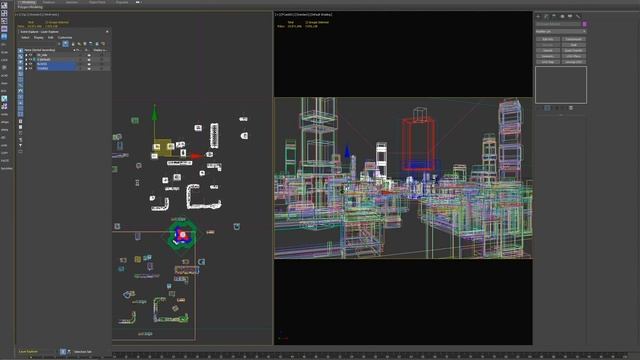Open the Motion tab in command panel
640x360 pixels.
click(562, 16)
